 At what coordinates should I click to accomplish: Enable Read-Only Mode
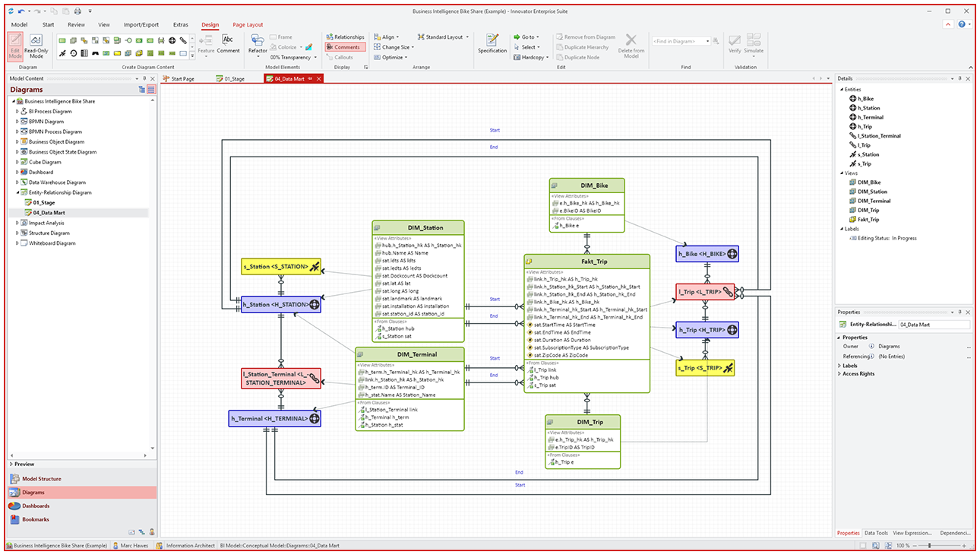coord(36,46)
